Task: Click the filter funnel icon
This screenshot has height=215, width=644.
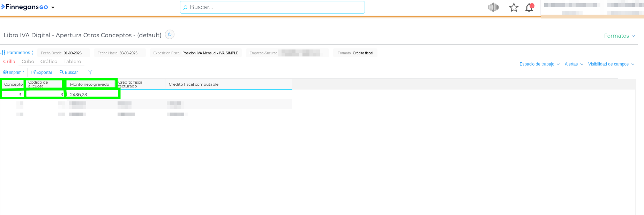Action: point(90,72)
